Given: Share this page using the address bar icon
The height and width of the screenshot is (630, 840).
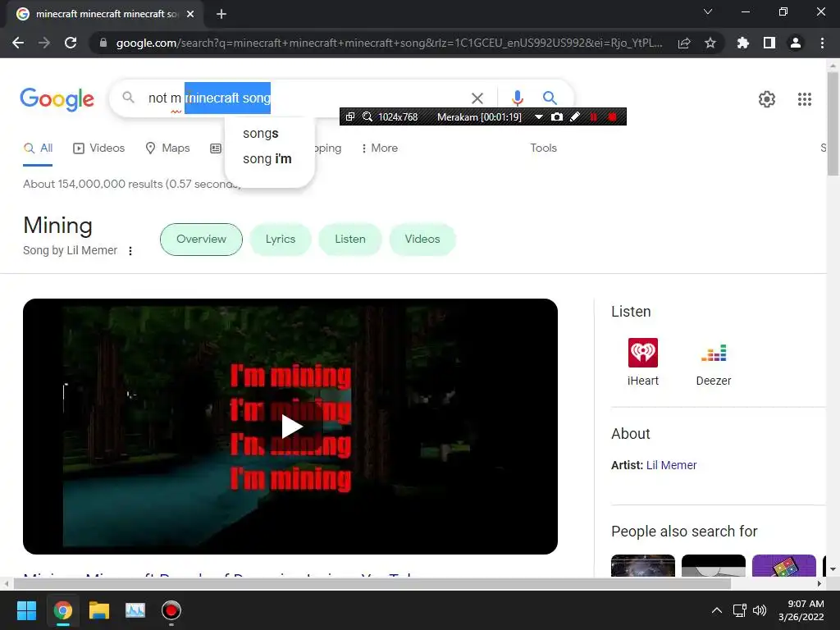Looking at the screenshot, I should pos(684,43).
